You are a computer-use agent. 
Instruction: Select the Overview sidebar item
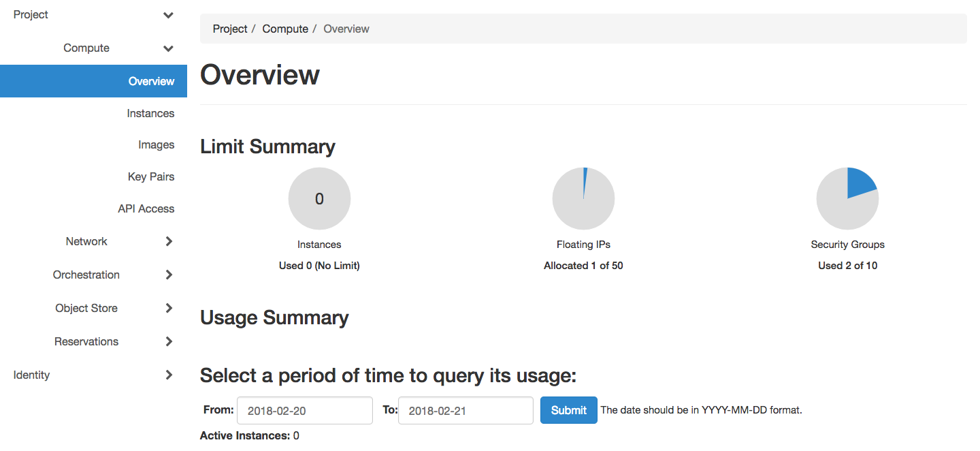point(93,81)
